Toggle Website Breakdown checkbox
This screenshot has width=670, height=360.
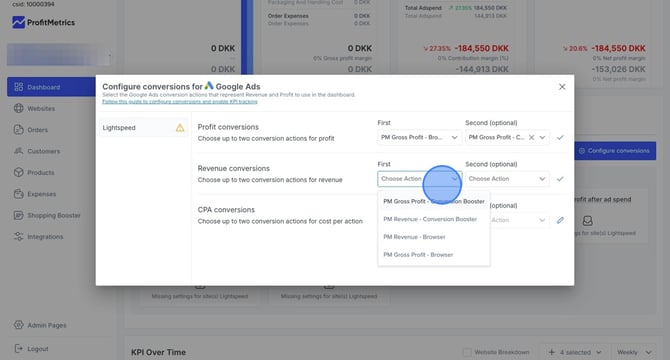pyautogui.click(x=467, y=352)
